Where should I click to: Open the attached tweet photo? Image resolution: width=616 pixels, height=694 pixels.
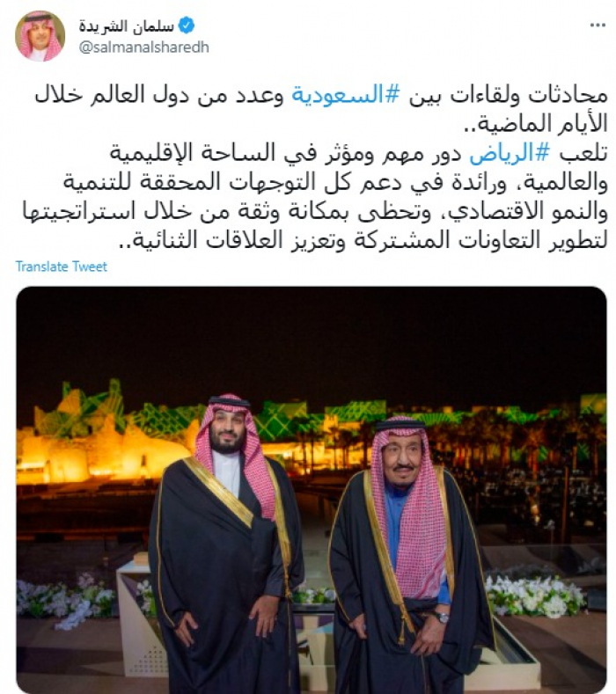[x=312, y=490]
